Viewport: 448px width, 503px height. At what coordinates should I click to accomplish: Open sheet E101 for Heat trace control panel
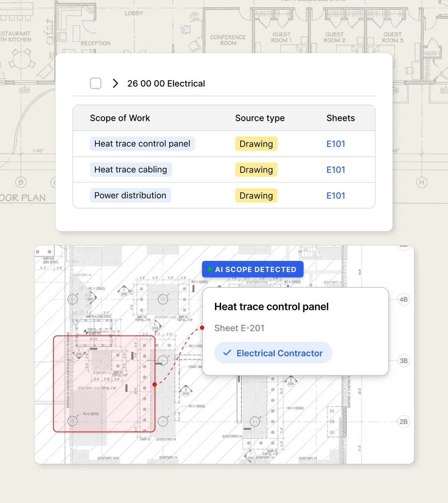click(336, 143)
